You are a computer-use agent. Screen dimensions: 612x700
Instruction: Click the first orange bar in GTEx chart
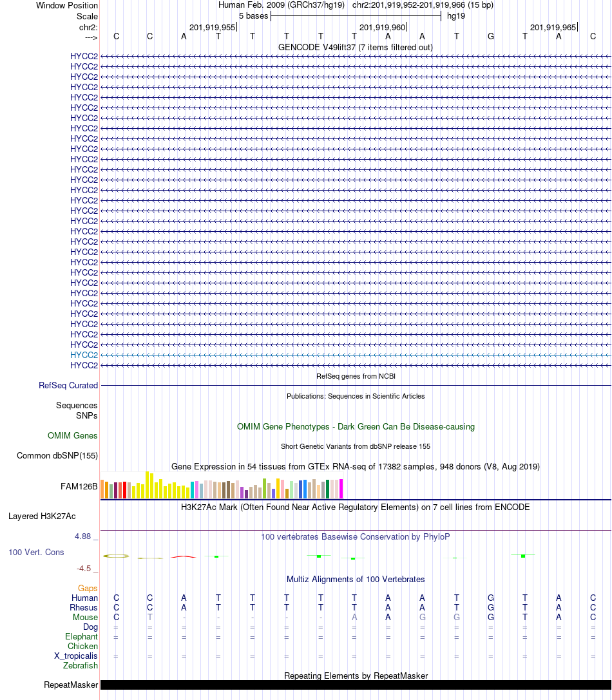pos(102,489)
